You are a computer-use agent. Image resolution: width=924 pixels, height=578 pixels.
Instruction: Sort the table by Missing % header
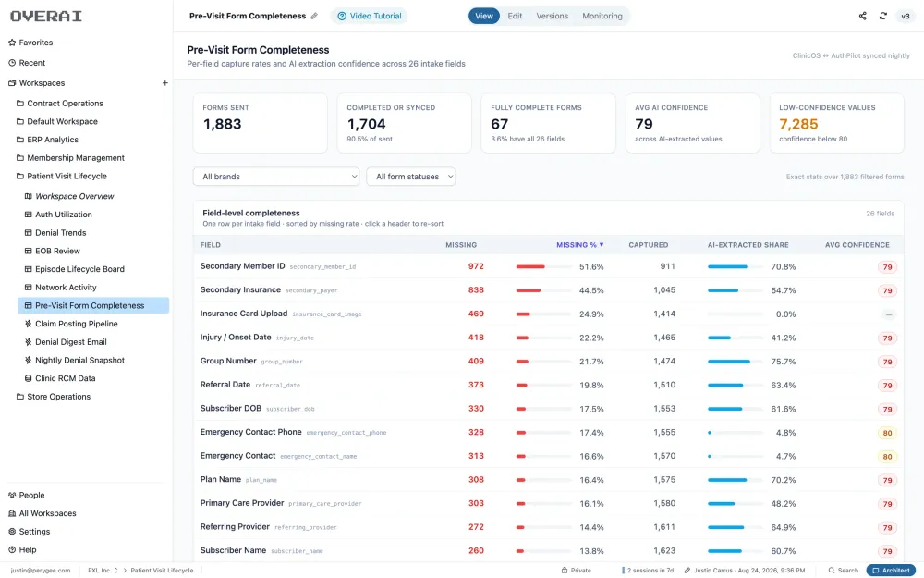580,245
